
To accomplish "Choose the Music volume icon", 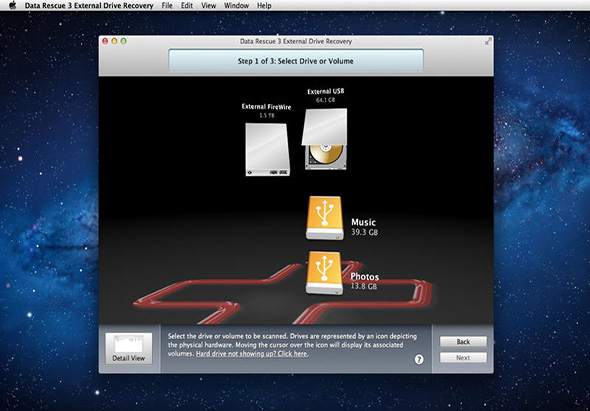I will click(325, 218).
